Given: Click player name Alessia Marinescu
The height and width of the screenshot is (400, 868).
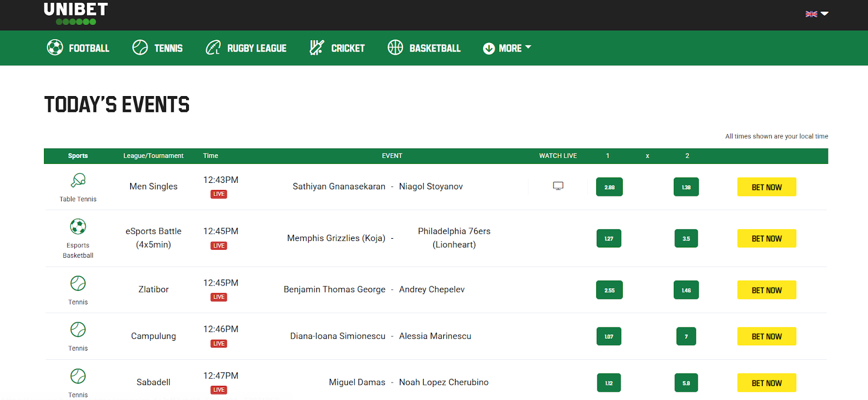Looking at the screenshot, I should [x=435, y=336].
